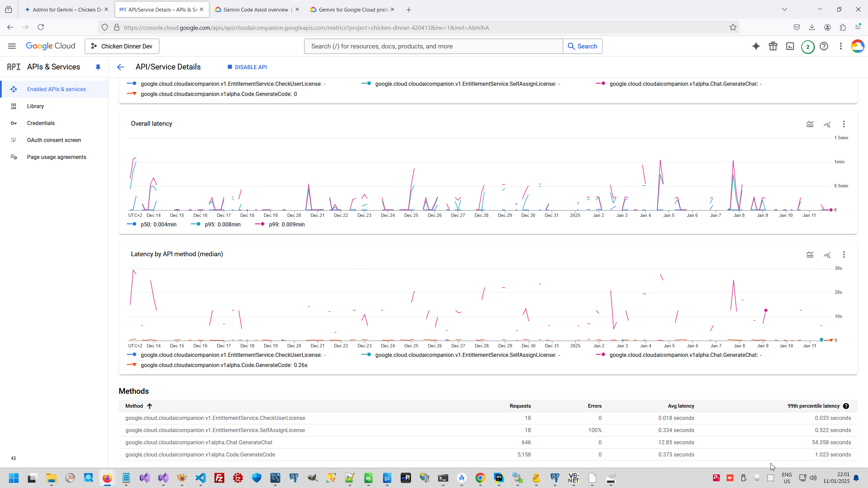Viewport: 868px width, 488px height.
Task: Explore Latency by API method chart in Metrics Explorer
Action: point(827,255)
